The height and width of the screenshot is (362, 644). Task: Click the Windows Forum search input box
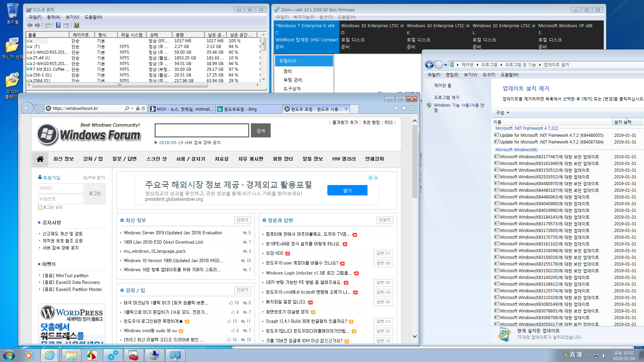pyautogui.click(x=202, y=130)
